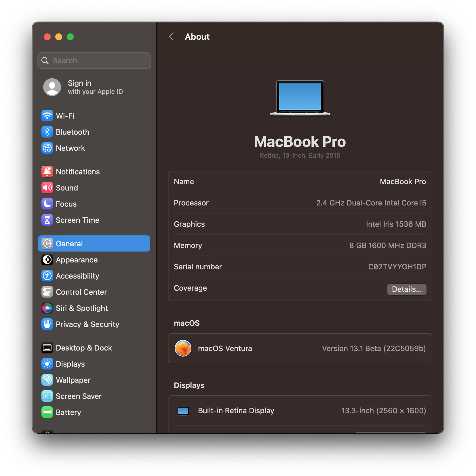
Task: Select Battery in sidebar
Action: tap(94, 412)
